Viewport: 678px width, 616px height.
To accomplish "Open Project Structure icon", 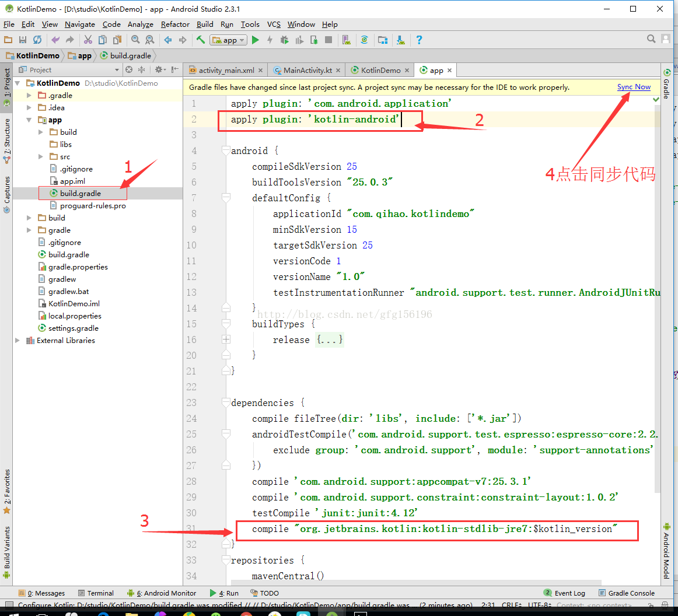I will (383, 40).
